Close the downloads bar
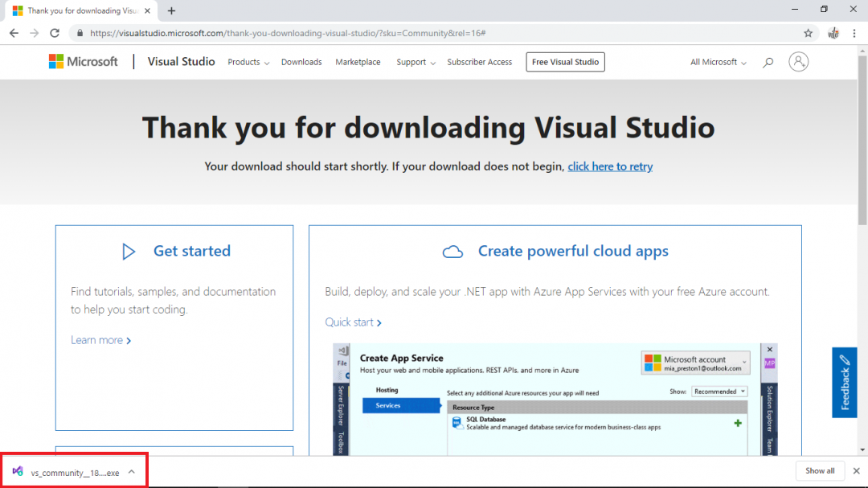Image resolution: width=868 pixels, height=488 pixels. pyautogui.click(x=857, y=471)
